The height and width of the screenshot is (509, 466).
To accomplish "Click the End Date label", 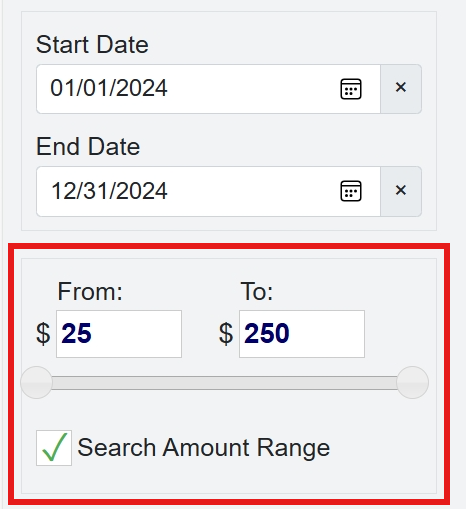I will (88, 146).
